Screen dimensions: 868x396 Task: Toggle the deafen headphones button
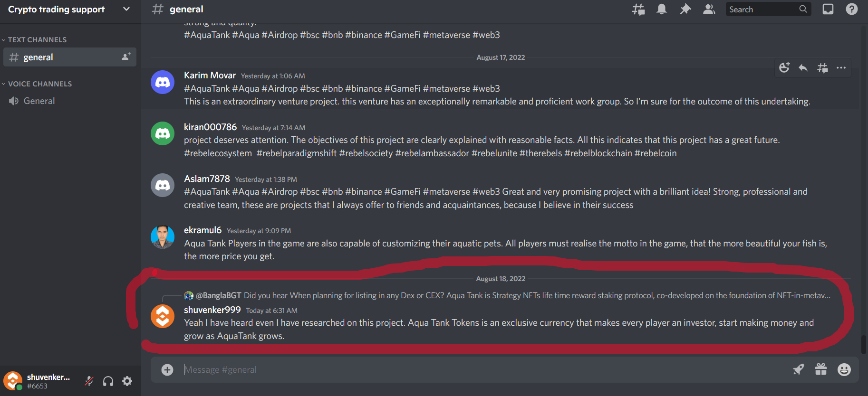pyautogui.click(x=108, y=381)
